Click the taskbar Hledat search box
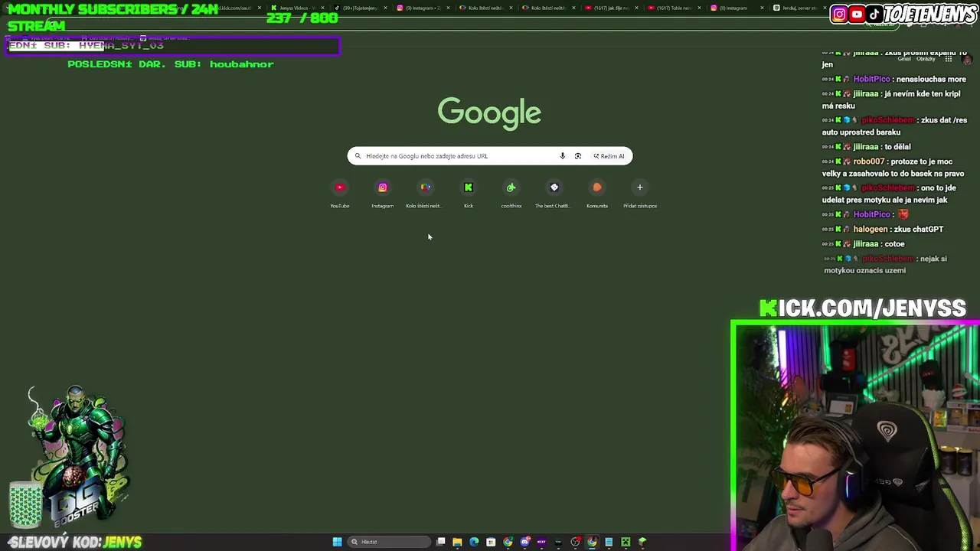The height and width of the screenshot is (551, 980). point(389,542)
